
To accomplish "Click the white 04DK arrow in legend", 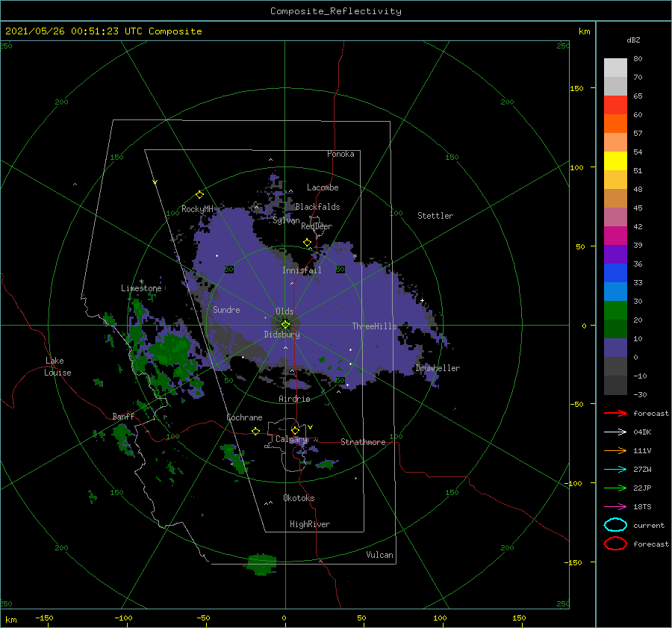I will tap(615, 432).
